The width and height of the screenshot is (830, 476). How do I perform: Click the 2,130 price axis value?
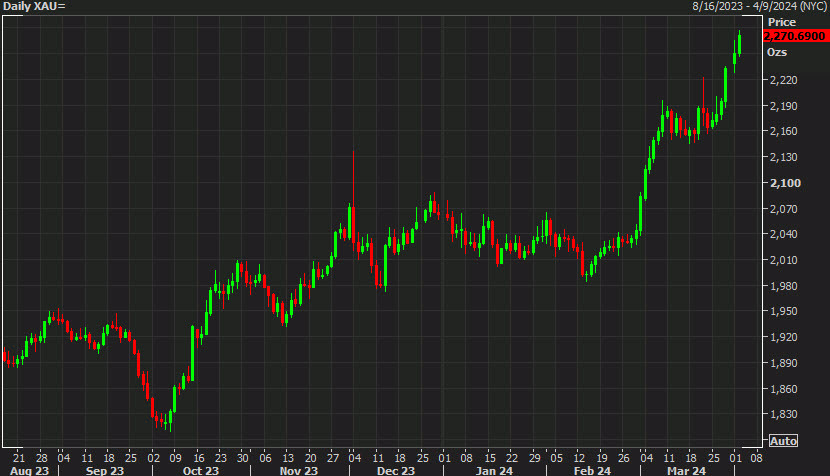pyautogui.click(x=783, y=157)
